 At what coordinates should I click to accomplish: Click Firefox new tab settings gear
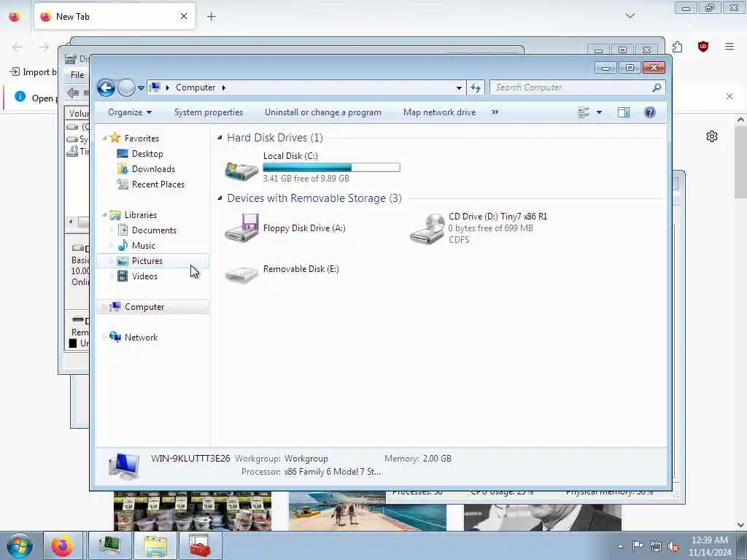click(712, 136)
